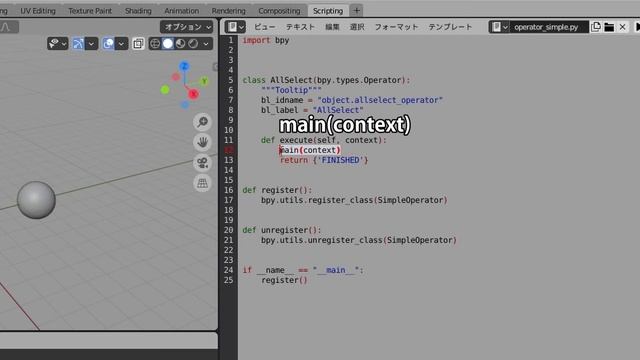Click the Y axis on the navigation gizmo

click(x=204, y=81)
